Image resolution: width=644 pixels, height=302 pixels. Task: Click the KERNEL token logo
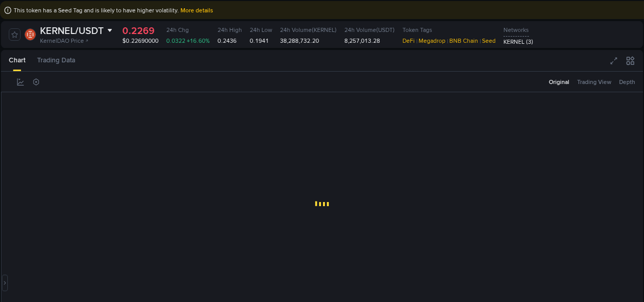pyautogui.click(x=29, y=35)
